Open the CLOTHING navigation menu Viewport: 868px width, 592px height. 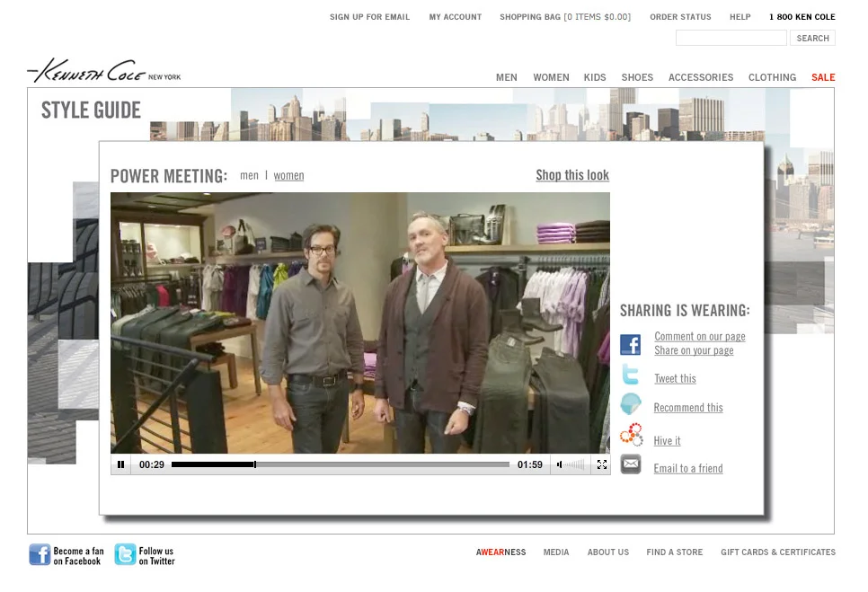[772, 77]
